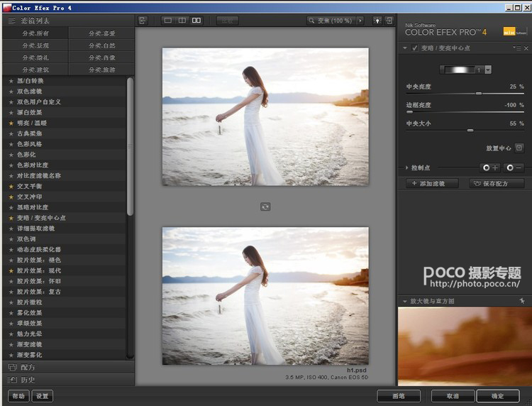Uncheck the 变暗 / 变亮中心点 filter checkbox
Viewport: 532px width, 406px height.
click(414, 48)
